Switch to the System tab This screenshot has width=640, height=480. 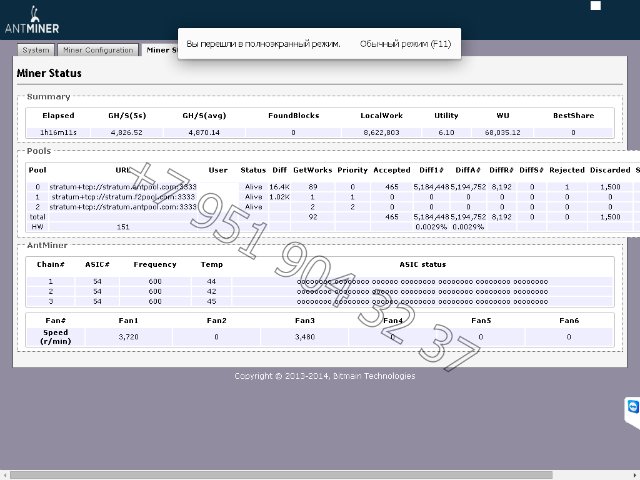coord(36,50)
